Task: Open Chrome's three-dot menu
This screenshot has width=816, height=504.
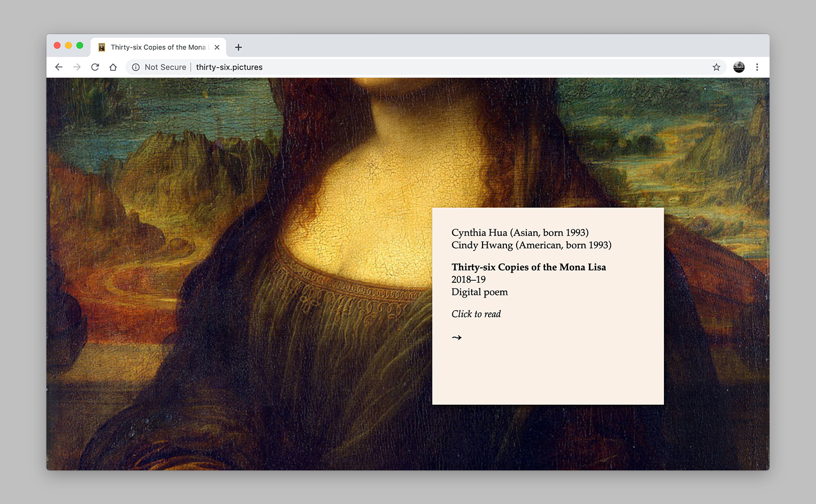Action: point(757,67)
